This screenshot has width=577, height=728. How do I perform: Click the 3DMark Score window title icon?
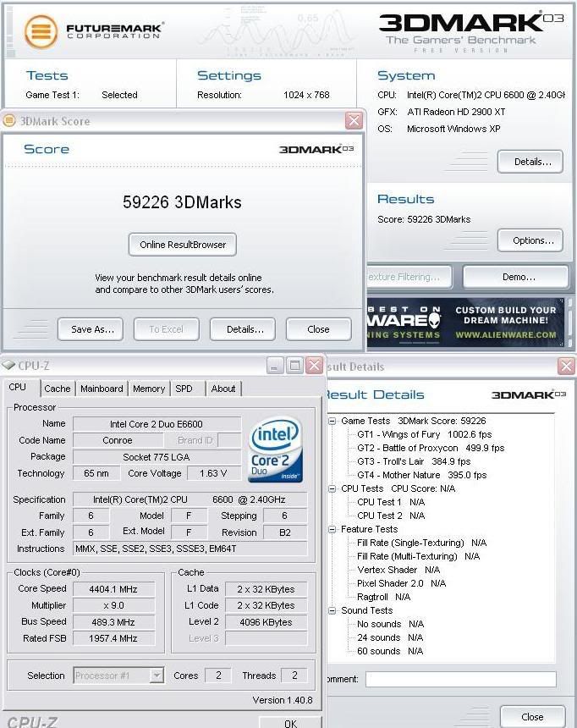click(9, 121)
